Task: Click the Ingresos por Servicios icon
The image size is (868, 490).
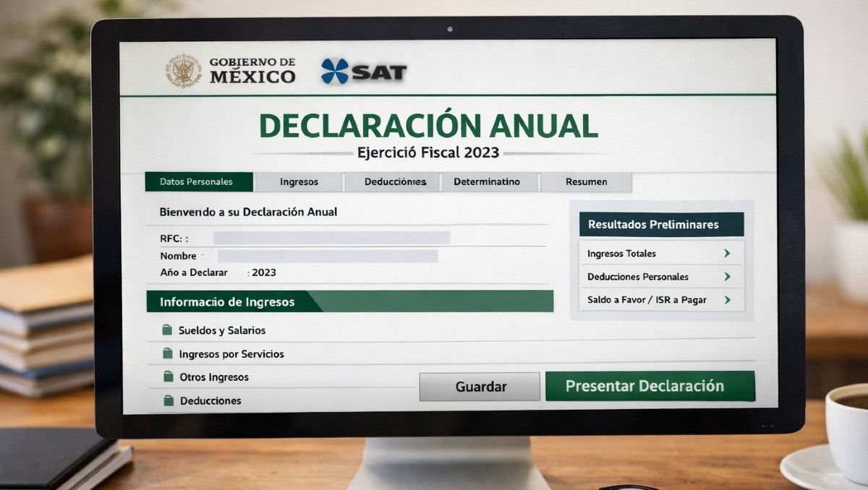Action: 169,353
